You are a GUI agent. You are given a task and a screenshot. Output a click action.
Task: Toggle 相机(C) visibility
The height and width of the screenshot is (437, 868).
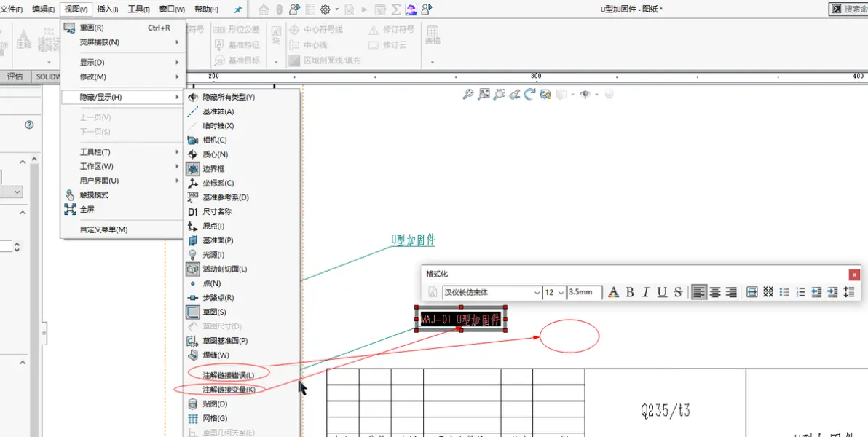click(242, 140)
